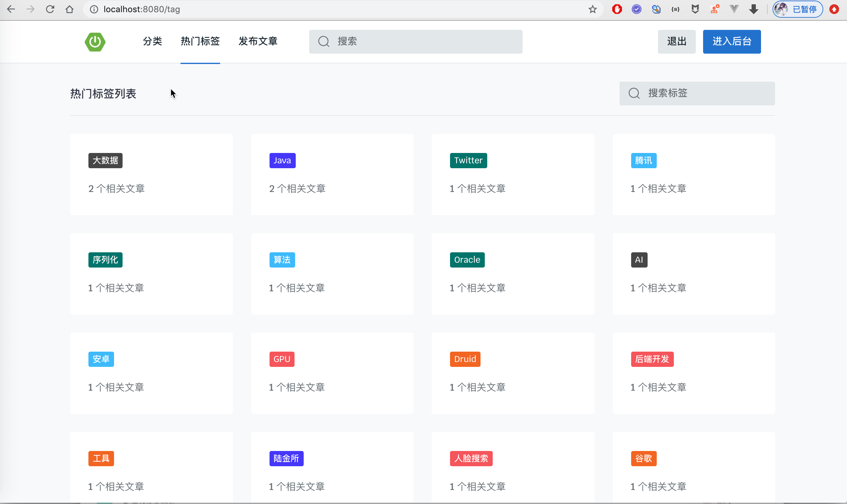Open the Chrome profile labeled 已暂停
This screenshot has height=504, width=847.
[797, 9]
